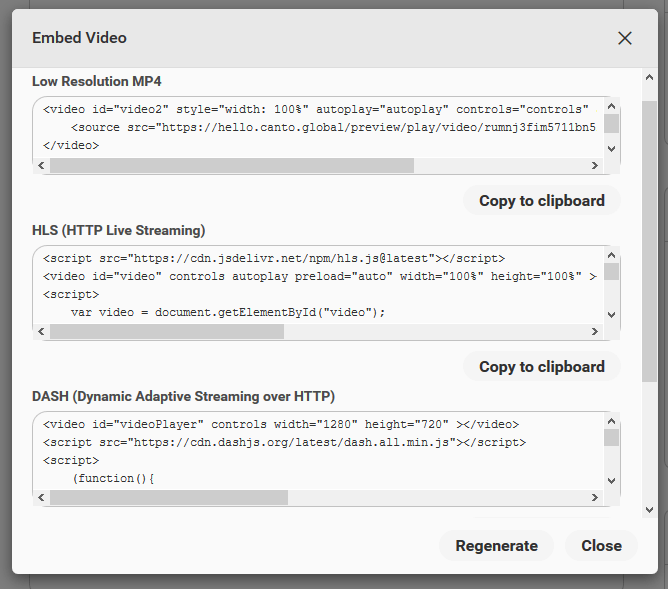Click HLS code box horizontal scrollbar thumb
The image size is (668, 589).
click(167, 332)
